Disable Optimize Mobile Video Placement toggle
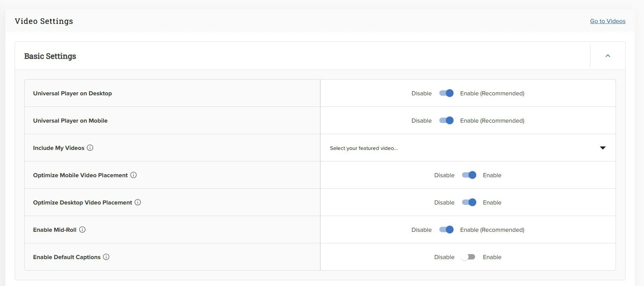The width and height of the screenshot is (644, 286). 469,175
